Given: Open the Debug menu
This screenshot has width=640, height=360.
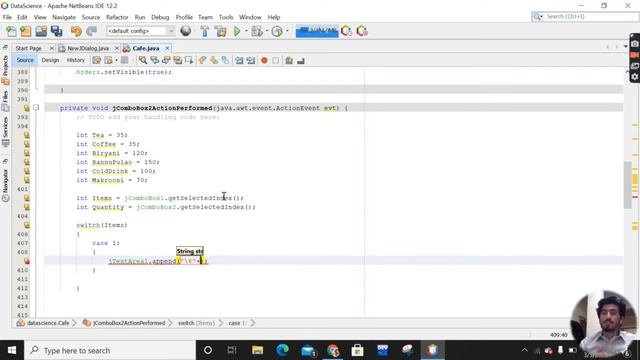Looking at the screenshot, I should click(160, 17).
